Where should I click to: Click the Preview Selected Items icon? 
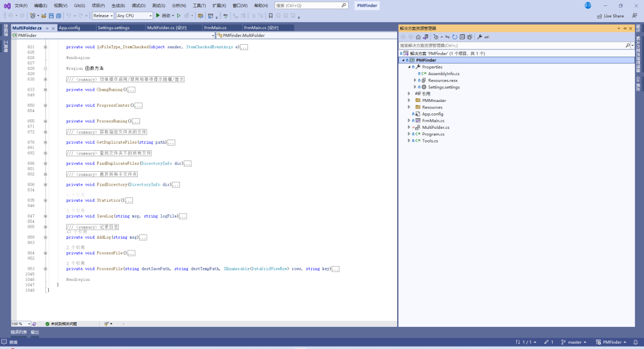point(487,37)
